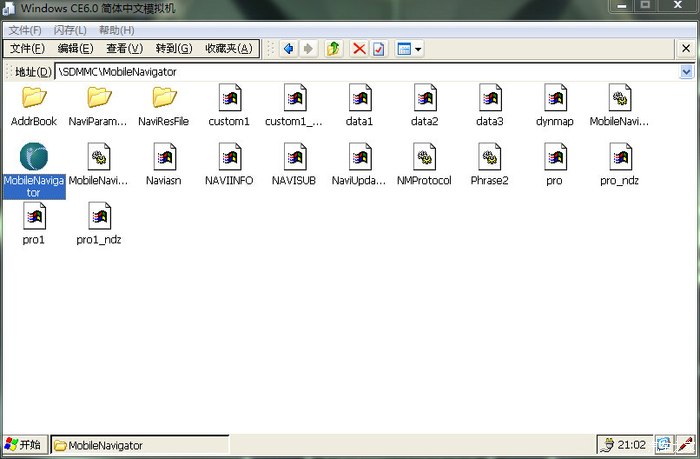Click inside the address path field
The height and width of the screenshot is (459, 700).
pos(370,72)
